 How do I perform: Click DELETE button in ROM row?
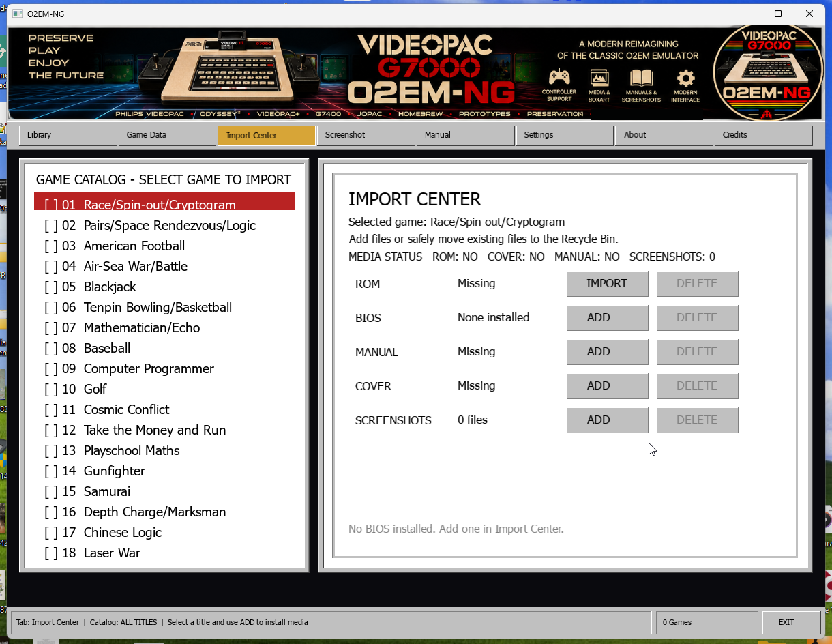[x=697, y=283]
